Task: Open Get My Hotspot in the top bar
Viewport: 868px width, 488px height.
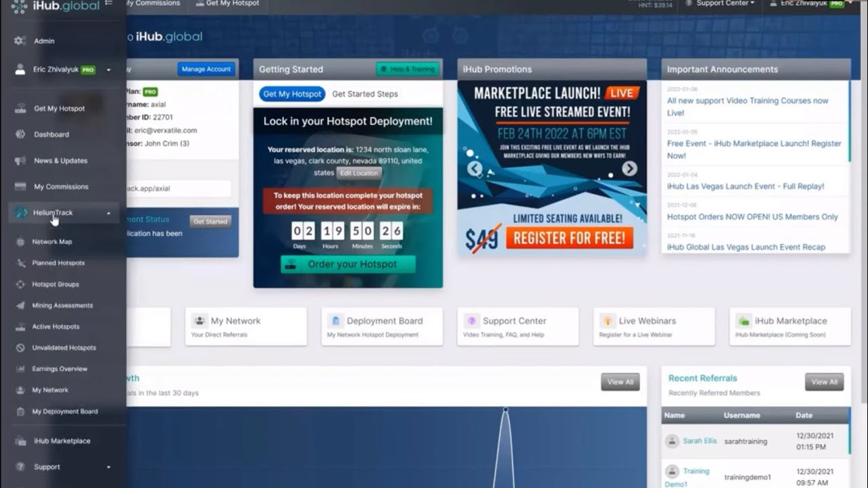Action: pos(226,4)
